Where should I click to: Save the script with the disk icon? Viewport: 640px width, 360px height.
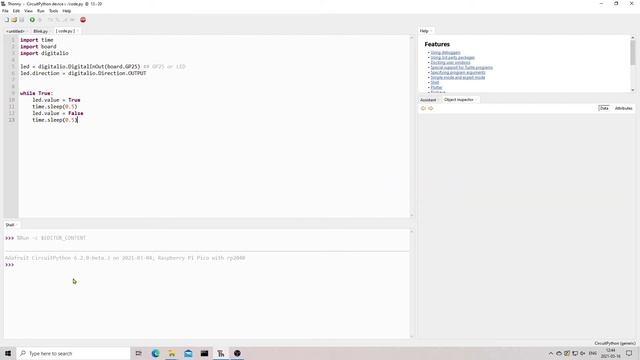click(x=22, y=20)
